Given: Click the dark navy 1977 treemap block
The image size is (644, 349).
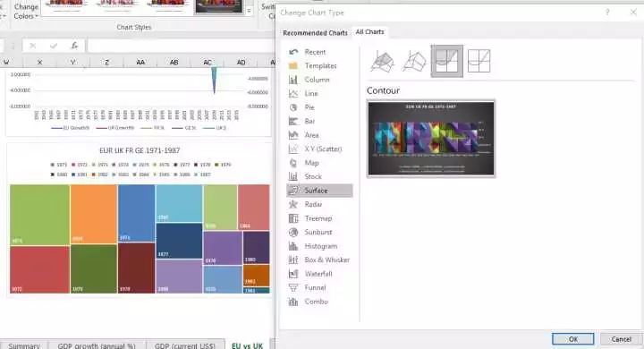Looking at the screenshot, I should (x=179, y=241).
